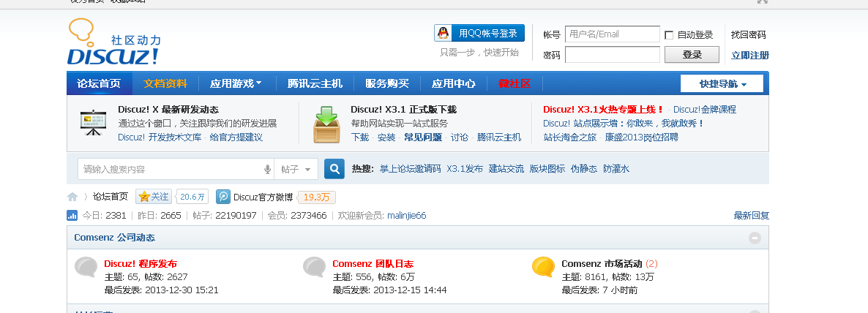Open 给官方提建议 link
This screenshot has width=868, height=313.
[x=236, y=137]
